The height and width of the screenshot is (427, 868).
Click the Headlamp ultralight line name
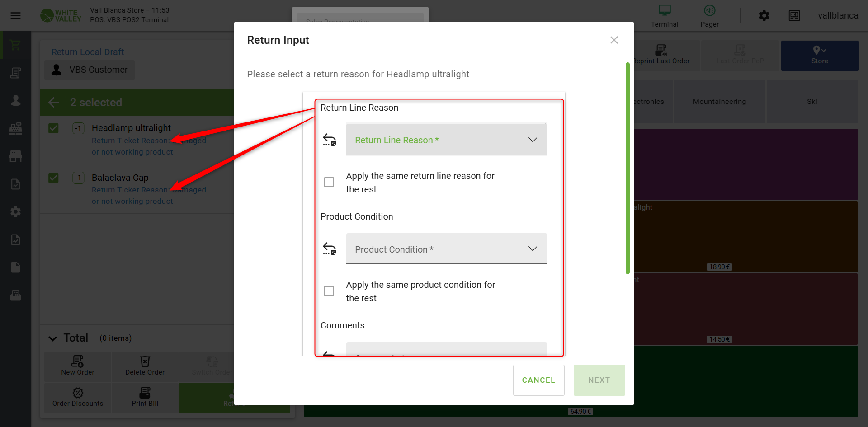[x=131, y=128]
